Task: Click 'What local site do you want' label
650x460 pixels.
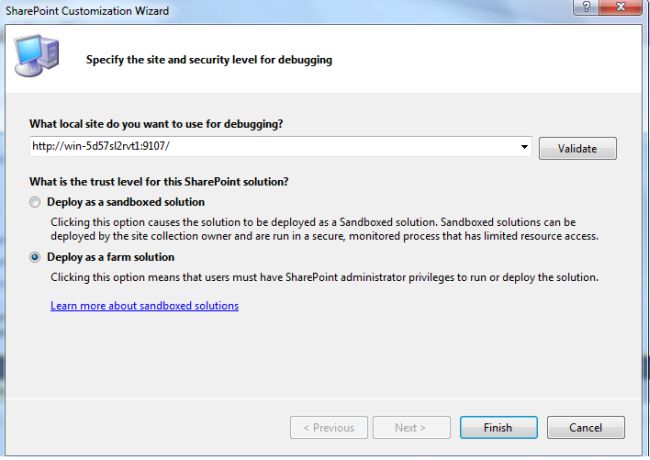Action: (x=156, y=124)
